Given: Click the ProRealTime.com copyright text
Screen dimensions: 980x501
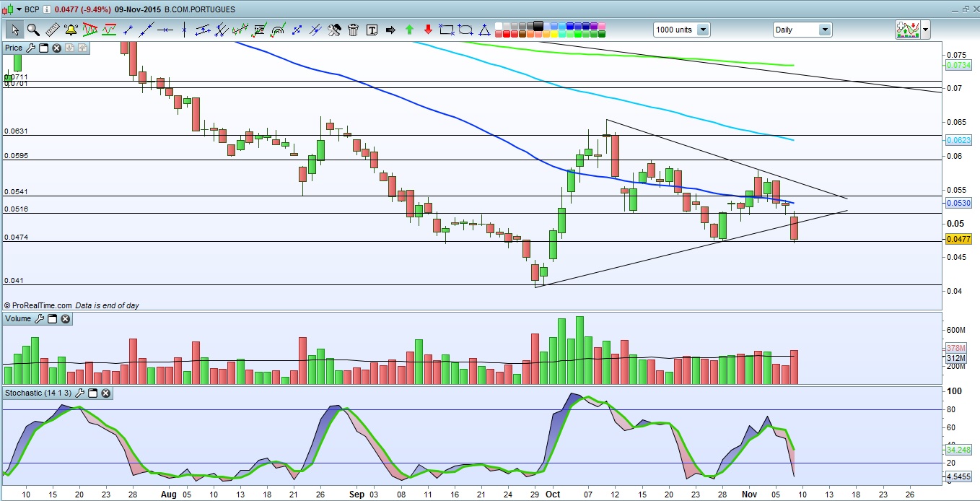Looking at the screenshot, I should [38, 305].
